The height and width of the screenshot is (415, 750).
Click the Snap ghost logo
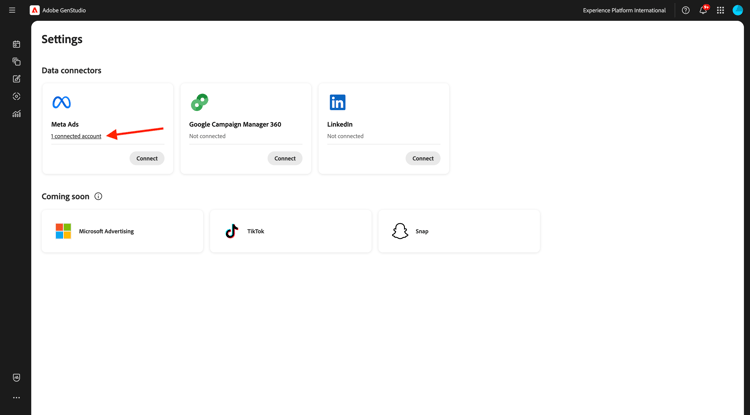(x=400, y=231)
